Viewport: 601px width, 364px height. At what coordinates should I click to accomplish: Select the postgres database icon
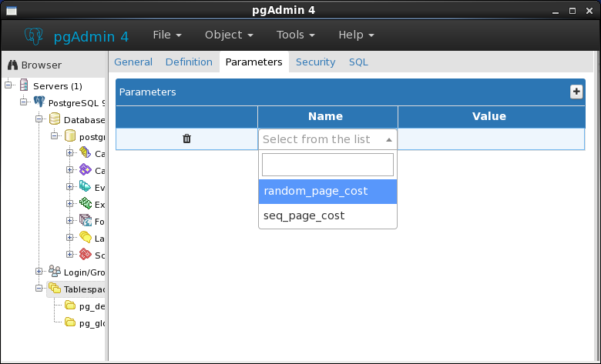pos(70,136)
